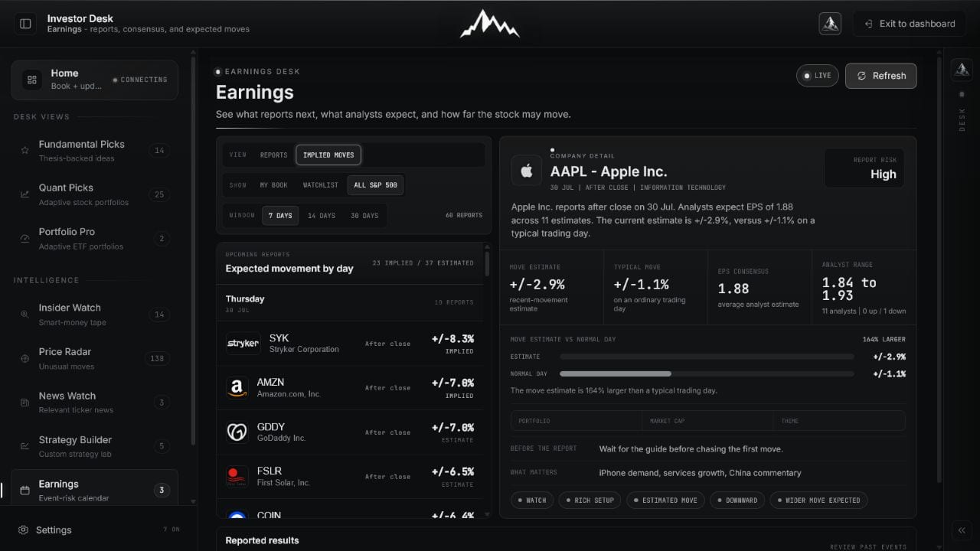
Task: Click the main content vertical scrollbar
Action: coord(939,268)
